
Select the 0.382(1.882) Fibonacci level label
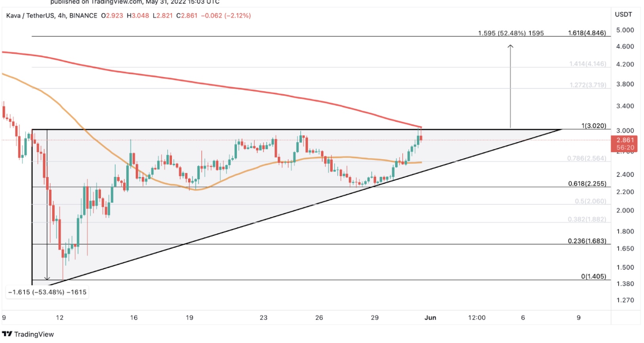tap(587, 219)
